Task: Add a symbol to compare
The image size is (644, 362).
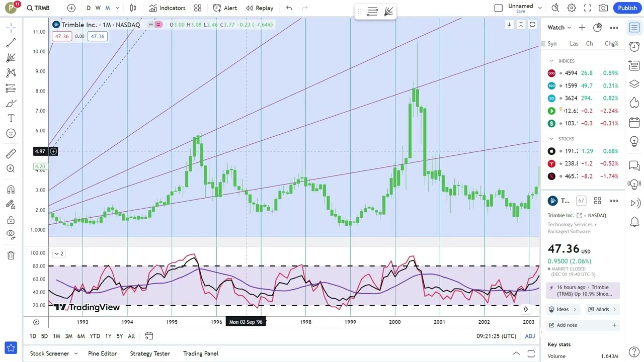Action: pyautogui.click(x=71, y=8)
